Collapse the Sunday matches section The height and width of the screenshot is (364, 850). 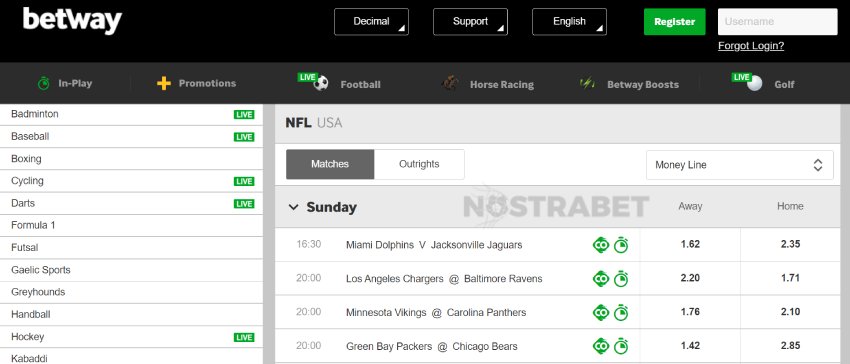pos(293,207)
